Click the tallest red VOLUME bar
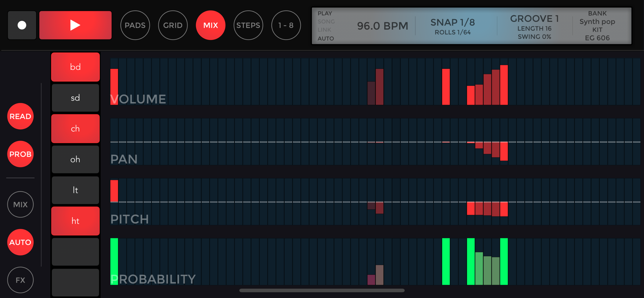This screenshot has height=298, width=644. [504, 85]
